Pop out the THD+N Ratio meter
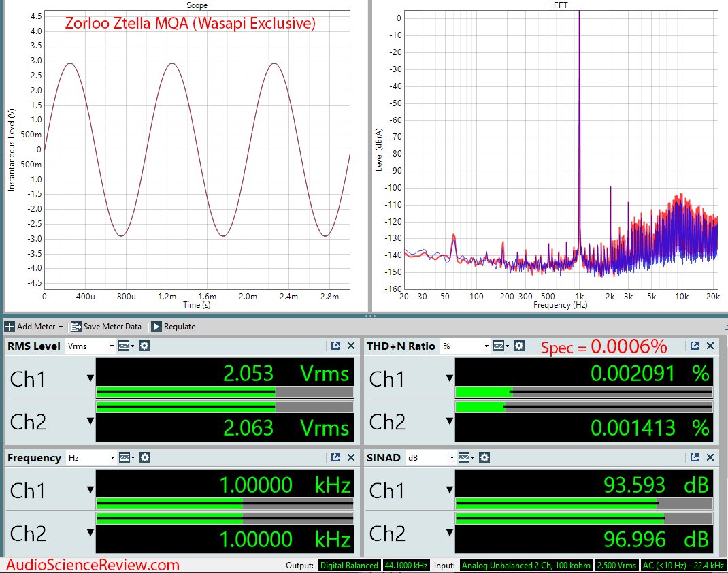This screenshot has width=728, height=573. (695, 346)
